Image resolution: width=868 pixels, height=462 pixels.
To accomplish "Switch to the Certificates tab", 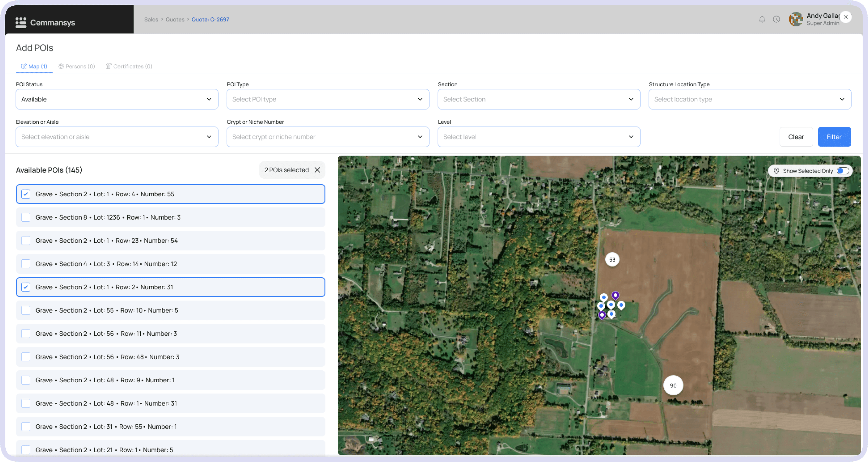I will 129,66.
